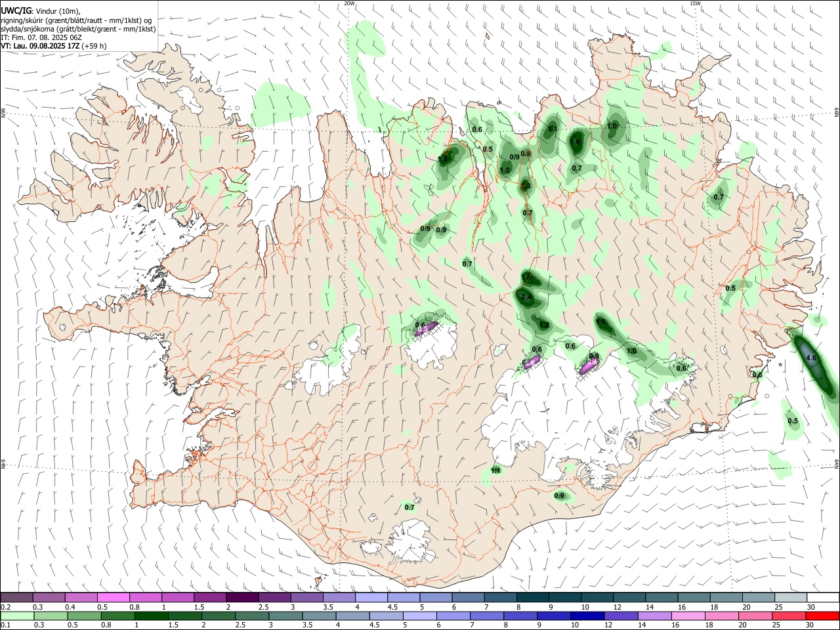Click the 4.6 precipitation value off east coast
Screen dimensions: 840x630
tap(810, 358)
